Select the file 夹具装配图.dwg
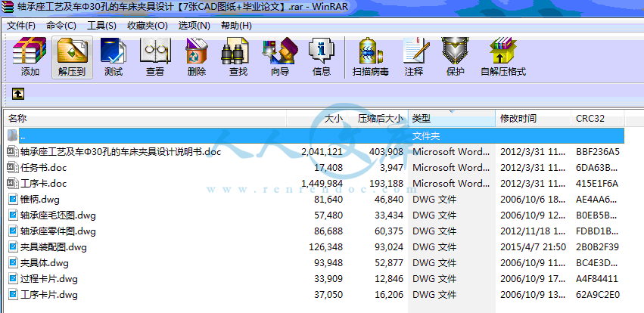This screenshot has width=644, height=313. click(x=54, y=247)
